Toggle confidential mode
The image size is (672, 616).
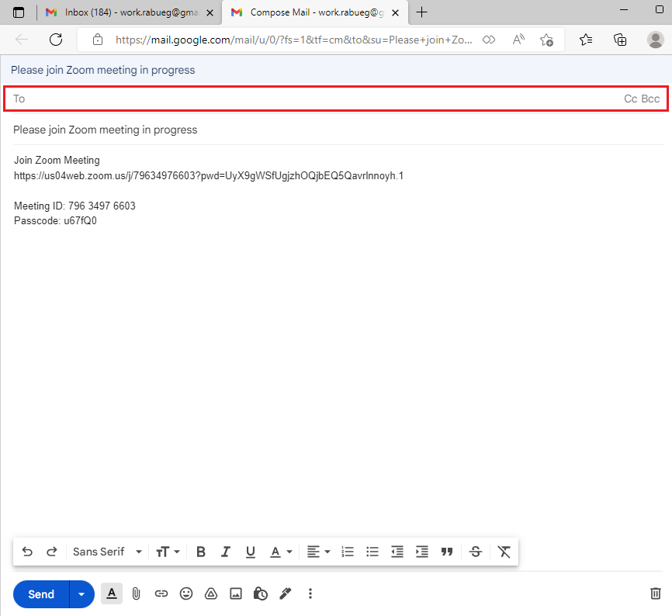pyautogui.click(x=260, y=594)
